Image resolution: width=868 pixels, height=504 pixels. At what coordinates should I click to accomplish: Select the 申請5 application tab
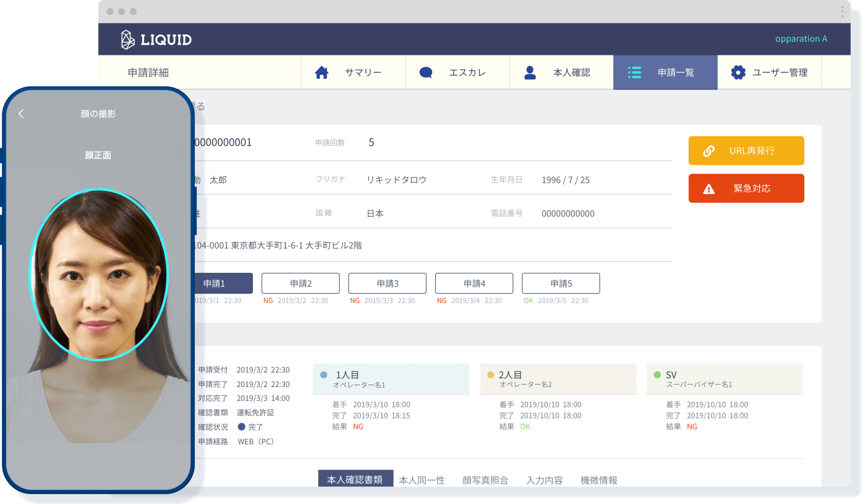pos(561,283)
